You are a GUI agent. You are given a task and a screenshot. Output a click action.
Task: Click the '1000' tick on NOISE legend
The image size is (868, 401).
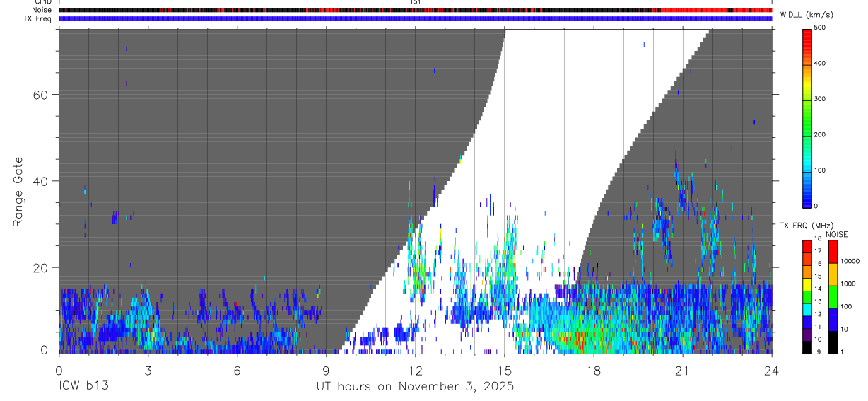point(848,284)
